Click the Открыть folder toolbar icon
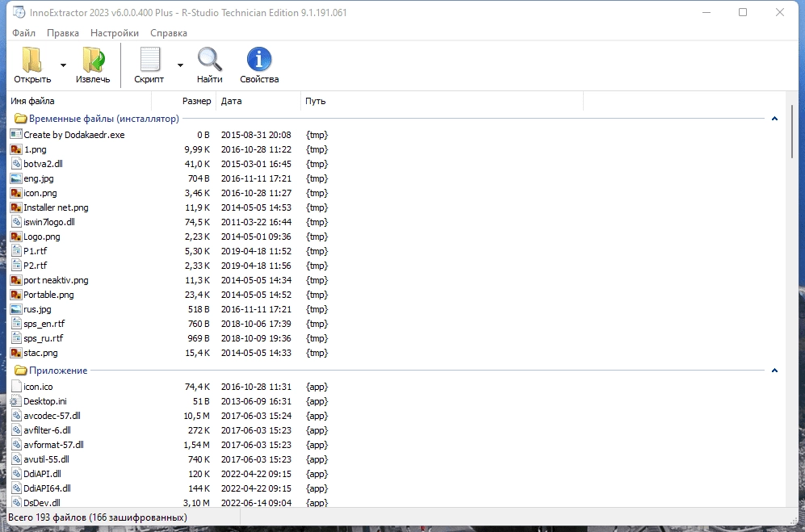The width and height of the screenshot is (805, 532). (31, 60)
